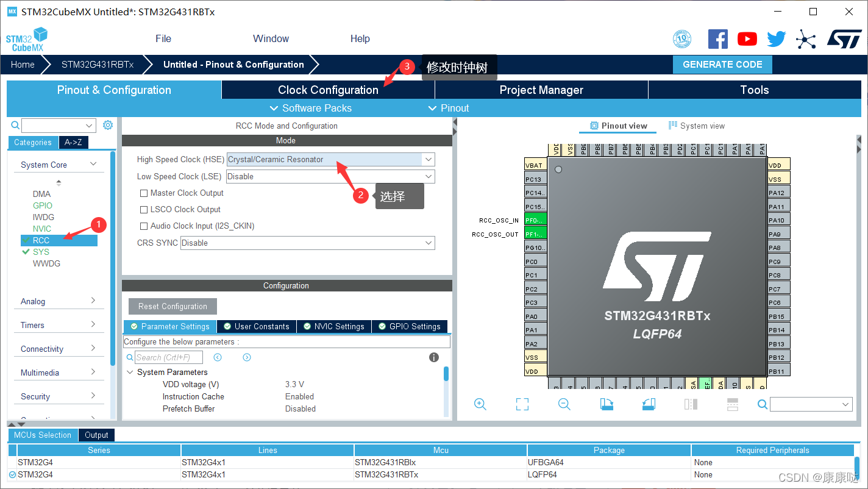Open the Window menu
The image size is (868, 489).
[x=271, y=38]
